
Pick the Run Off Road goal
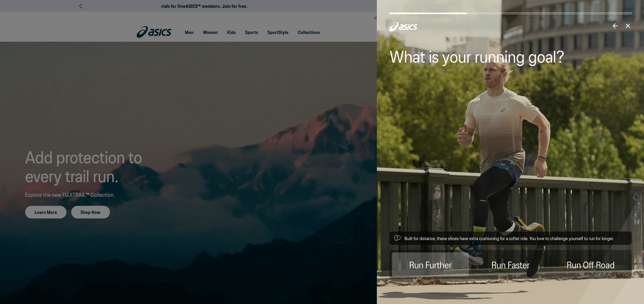[x=590, y=265]
